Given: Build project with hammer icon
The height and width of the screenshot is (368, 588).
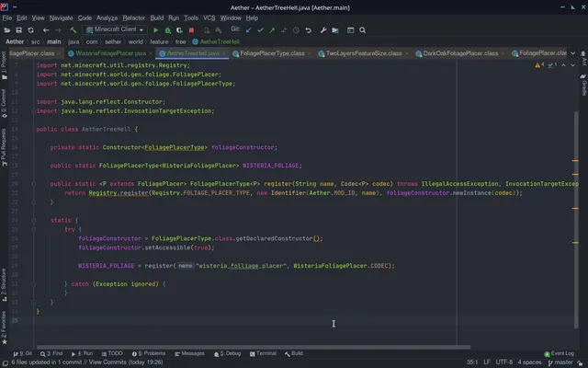Looking at the screenshot, I should click(x=73, y=30).
